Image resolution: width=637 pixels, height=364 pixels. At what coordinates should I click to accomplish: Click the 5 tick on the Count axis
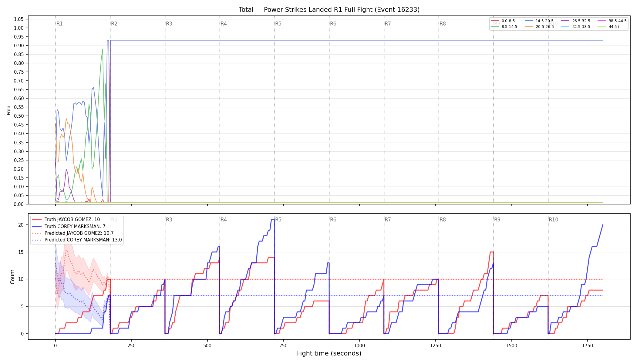tap(22, 306)
